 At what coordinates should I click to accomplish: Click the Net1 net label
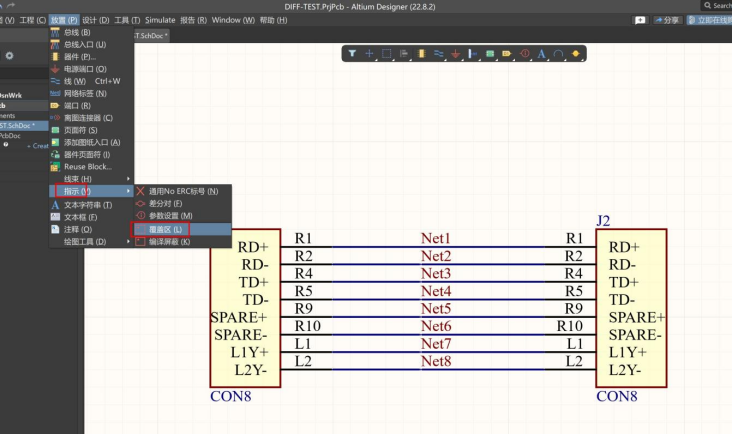click(436, 239)
